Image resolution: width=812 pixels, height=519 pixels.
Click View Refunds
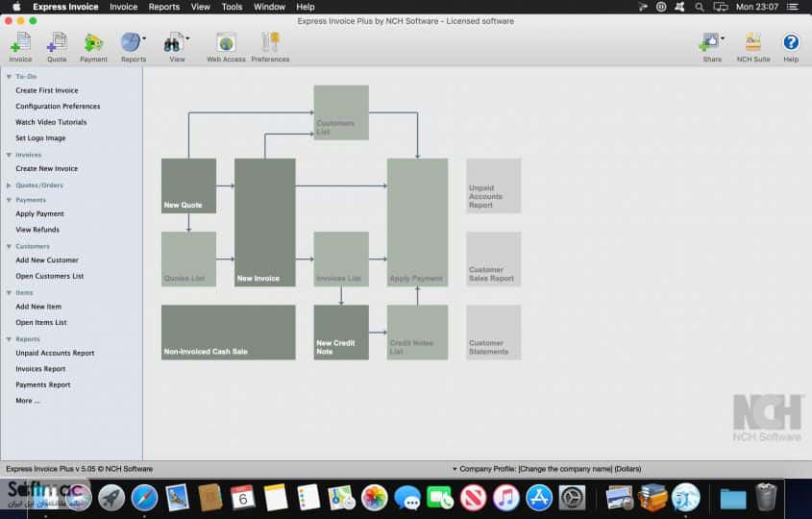[x=37, y=230]
